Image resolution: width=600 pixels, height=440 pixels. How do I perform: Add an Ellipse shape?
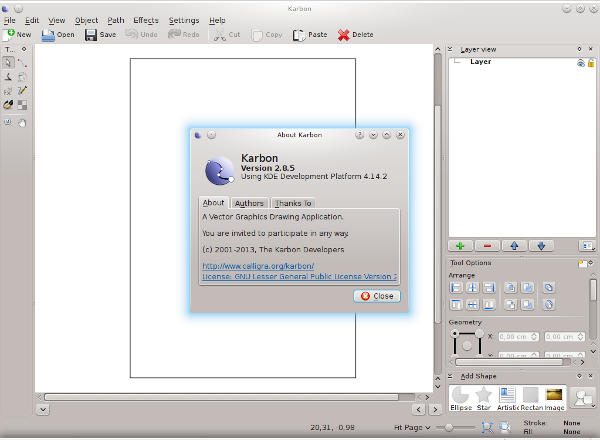[x=461, y=399]
